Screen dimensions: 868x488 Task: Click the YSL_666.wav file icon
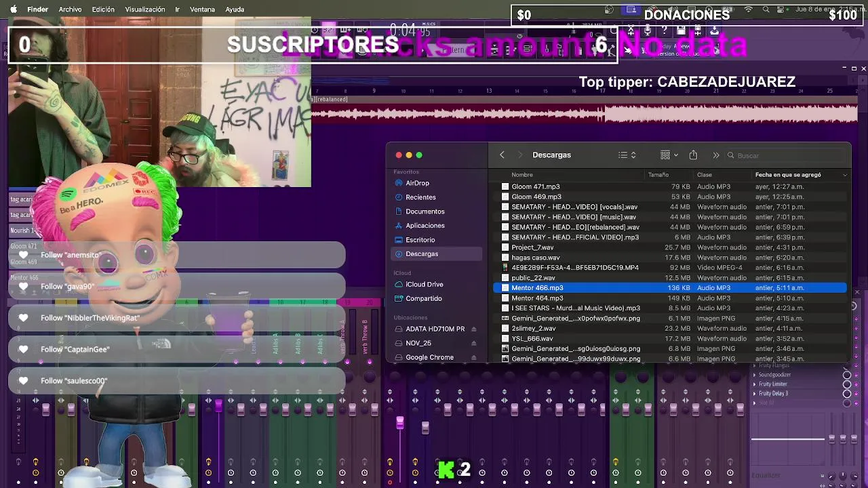[505, 339]
